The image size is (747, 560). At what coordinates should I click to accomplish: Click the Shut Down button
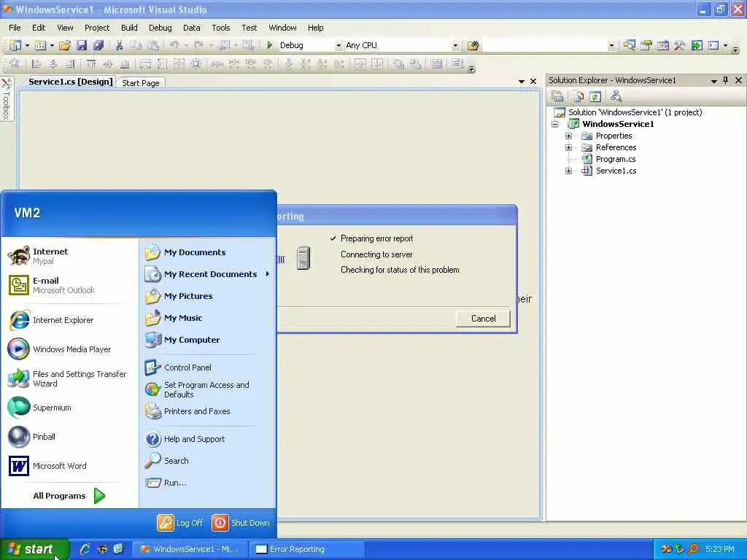coord(241,523)
